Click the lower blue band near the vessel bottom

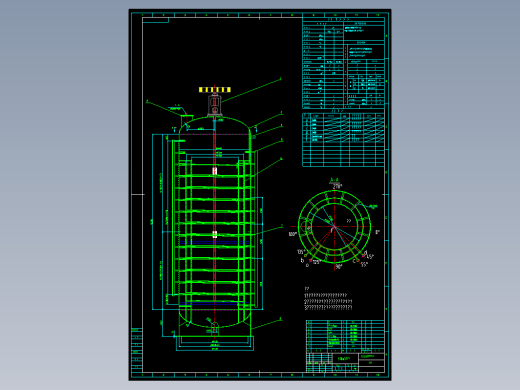point(215,304)
